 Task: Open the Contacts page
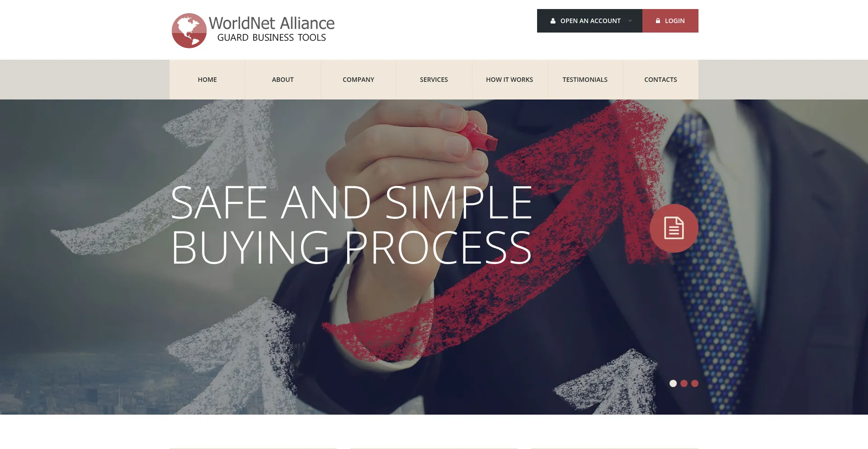pyautogui.click(x=660, y=80)
